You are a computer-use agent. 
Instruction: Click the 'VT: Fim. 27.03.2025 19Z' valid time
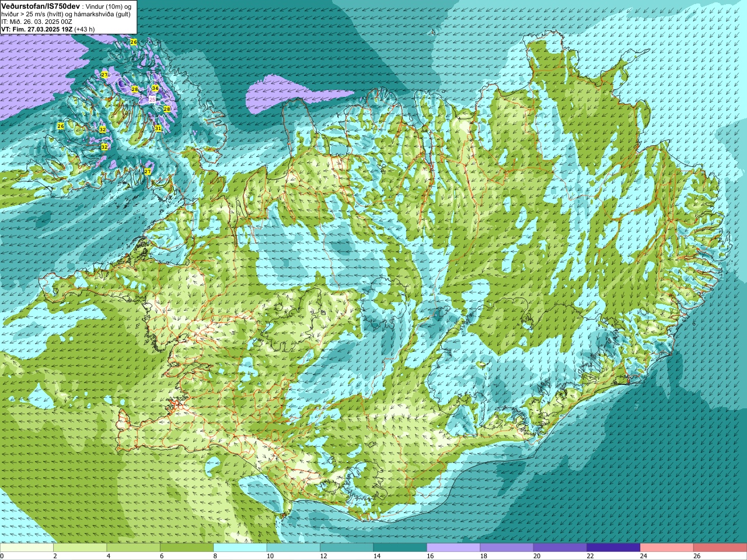37,29
